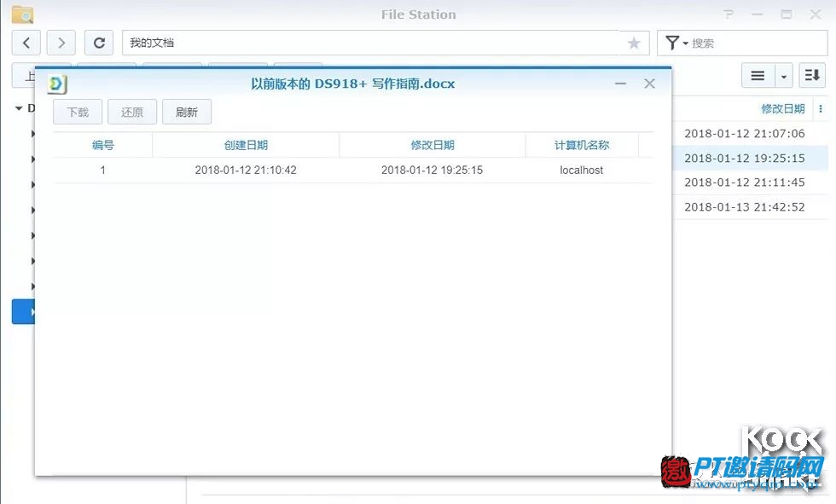
Task: Open column options next to 修改日期
Action: pos(821,108)
